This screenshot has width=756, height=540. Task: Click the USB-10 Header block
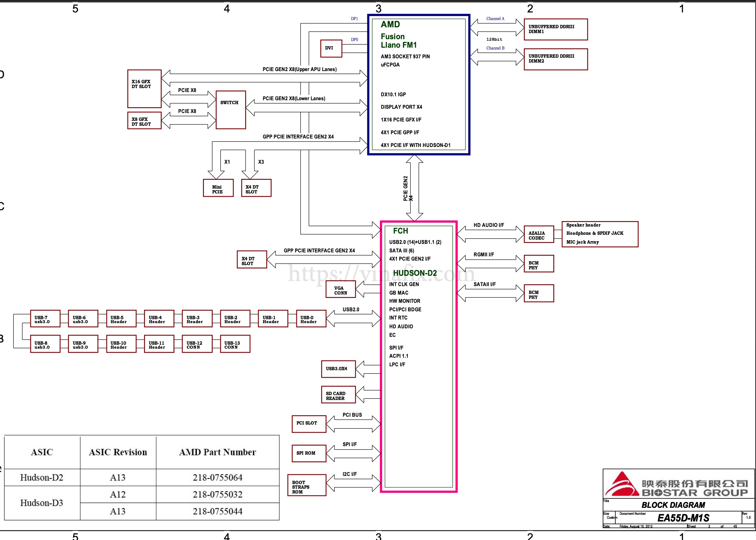(122, 344)
